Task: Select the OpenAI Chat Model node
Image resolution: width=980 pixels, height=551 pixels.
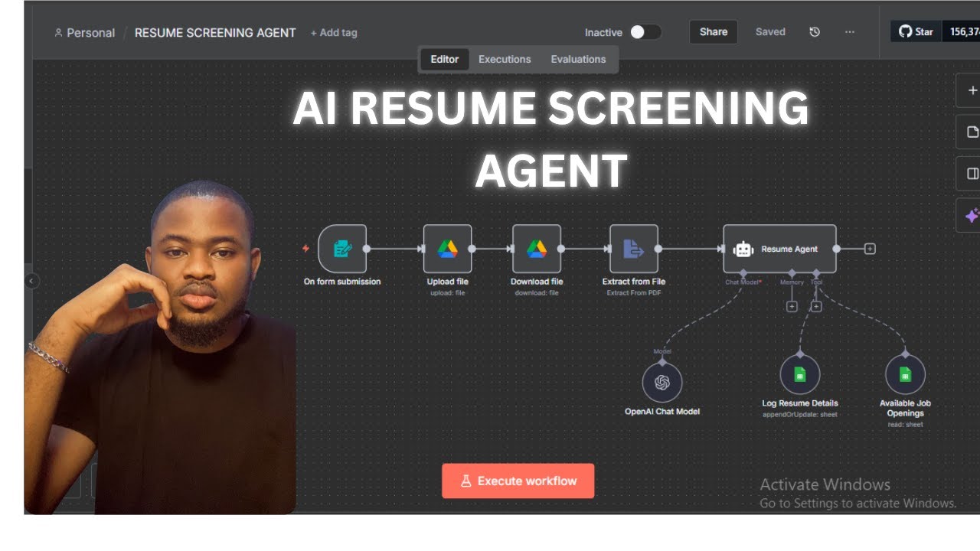Action: tap(662, 383)
